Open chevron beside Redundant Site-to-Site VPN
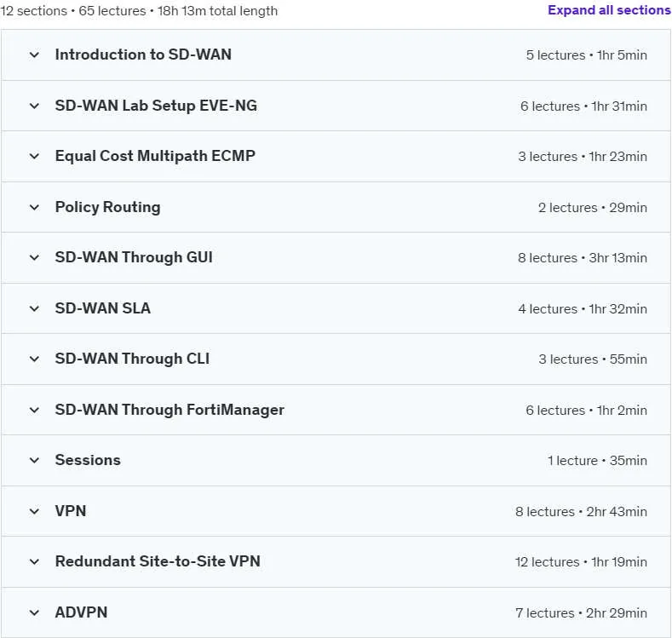 (x=34, y=561)
